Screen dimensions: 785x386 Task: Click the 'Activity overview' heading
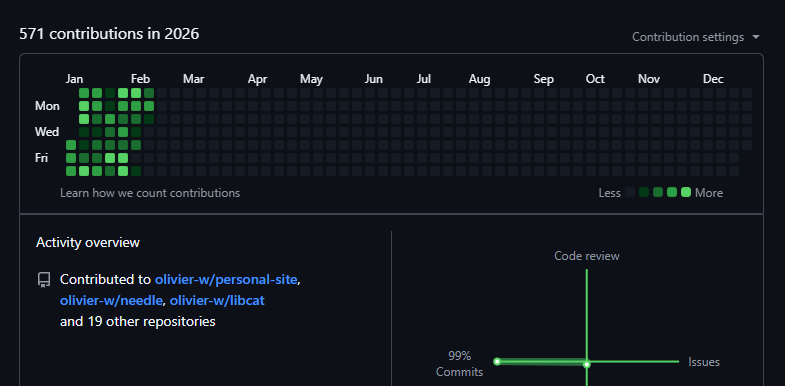click(88, 243)
